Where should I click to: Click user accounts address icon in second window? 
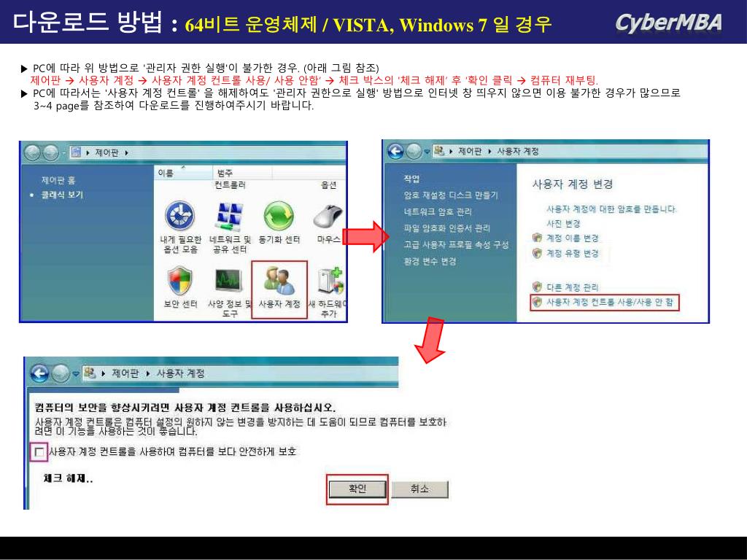tap(439, 151)
